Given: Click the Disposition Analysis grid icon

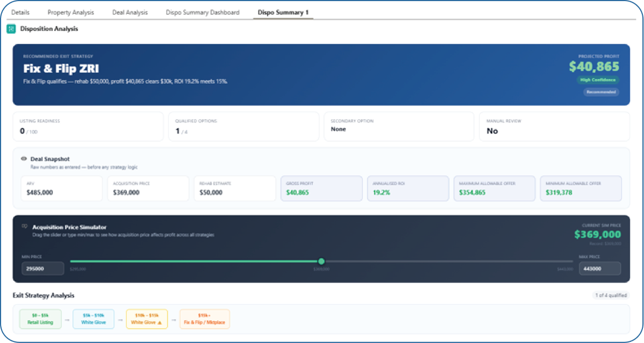Looking at the screenshot, I should tap(11, 27).
